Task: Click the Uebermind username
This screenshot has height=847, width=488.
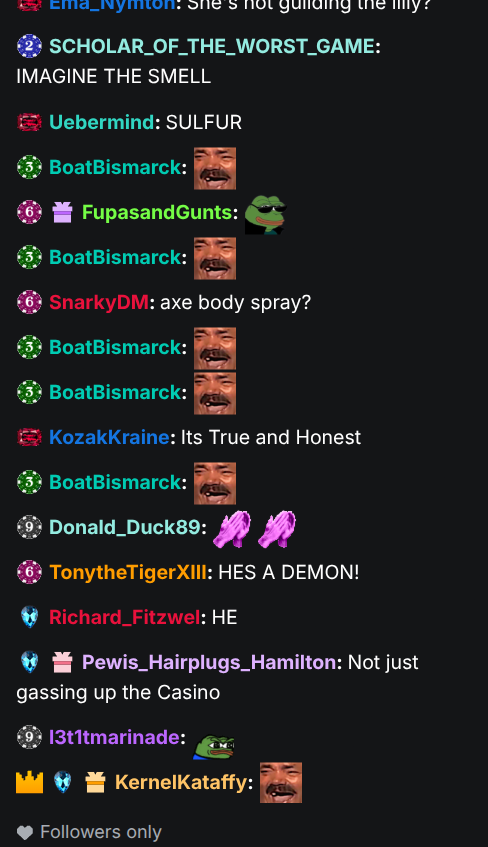Action: pos(102,122)
